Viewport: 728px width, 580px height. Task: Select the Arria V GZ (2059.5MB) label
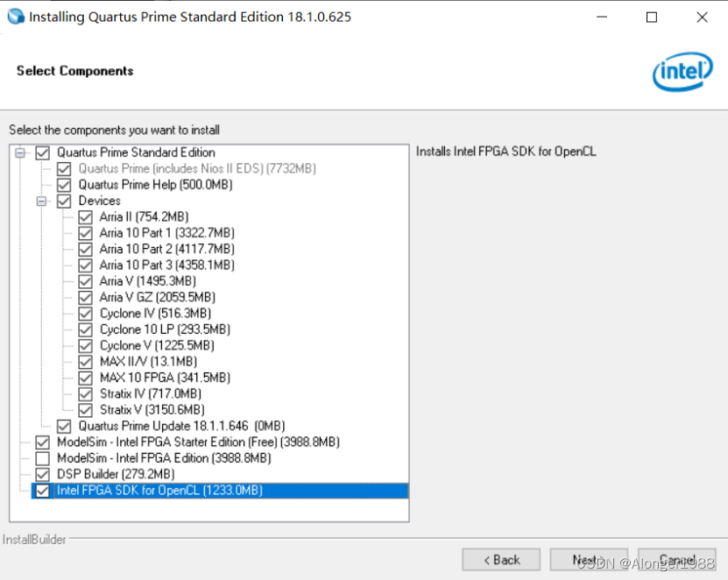pyautogui.click(x=158, y=297)
